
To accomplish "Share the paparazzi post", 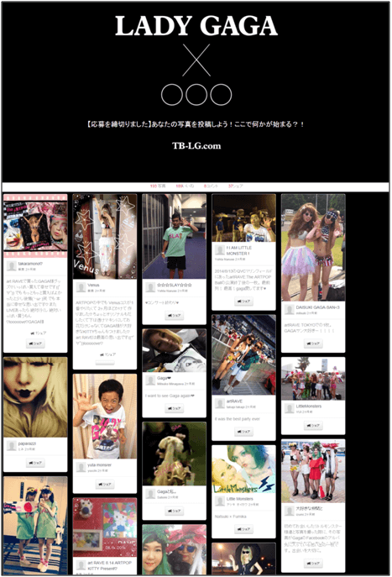I will 35,463.
